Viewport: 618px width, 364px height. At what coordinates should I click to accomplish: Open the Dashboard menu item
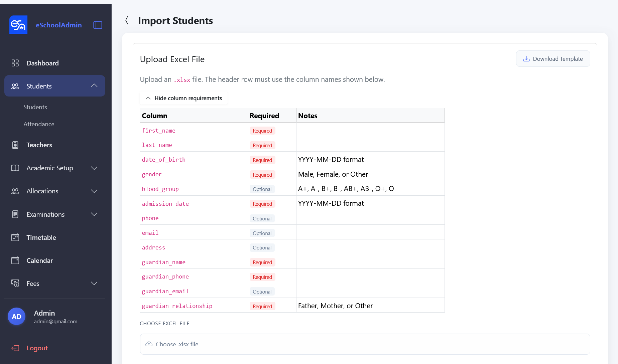(55, 63)
